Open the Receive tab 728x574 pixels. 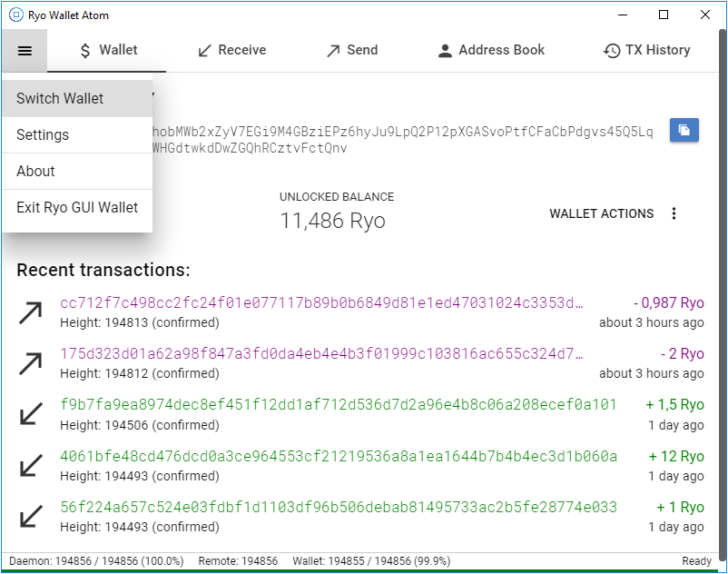232,50
